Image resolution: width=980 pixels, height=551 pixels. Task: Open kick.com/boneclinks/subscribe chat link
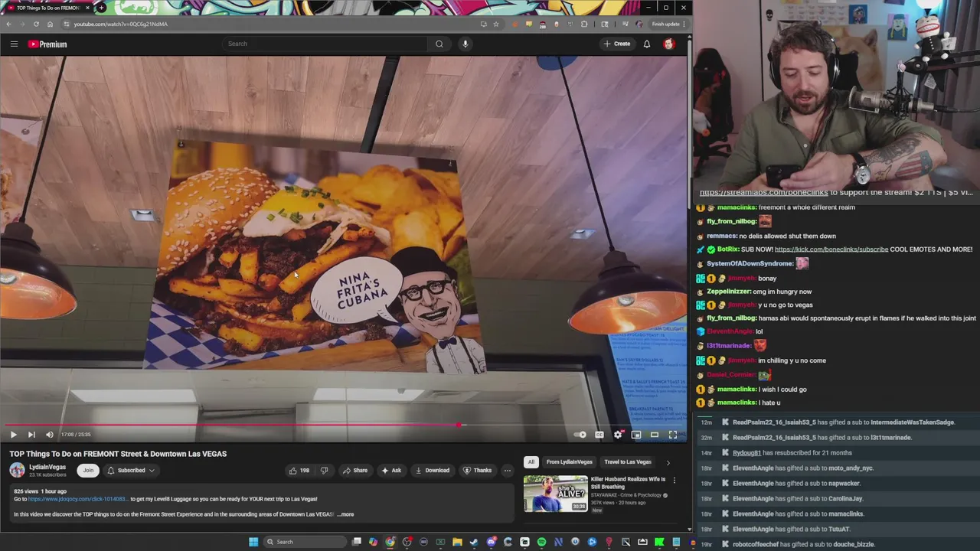[x=831, y=249]
